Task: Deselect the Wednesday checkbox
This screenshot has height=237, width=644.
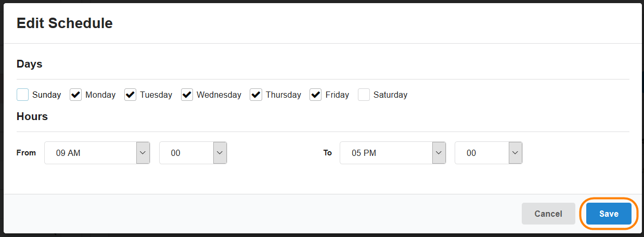Action: point(187,95)
